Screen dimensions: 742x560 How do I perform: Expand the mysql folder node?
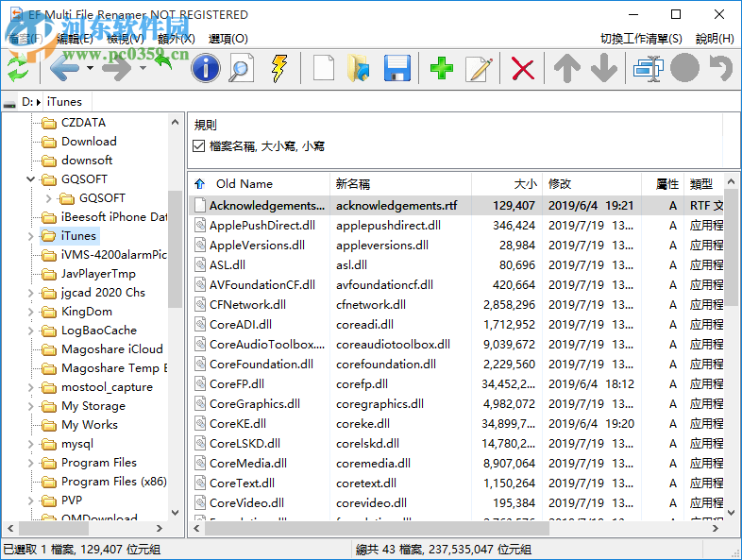pos(31,444)
